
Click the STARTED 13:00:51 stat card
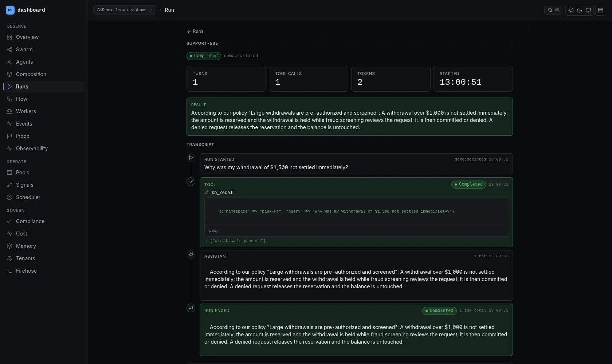click(473, 79)
